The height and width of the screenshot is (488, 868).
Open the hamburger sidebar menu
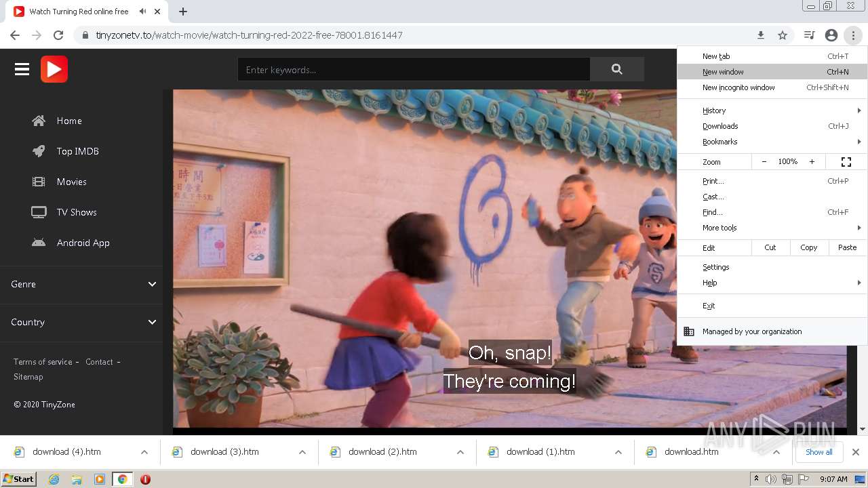(x=22, y=69)
